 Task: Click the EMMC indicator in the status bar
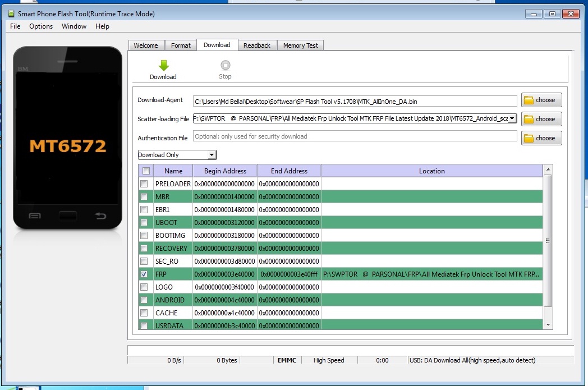(287, 360)
